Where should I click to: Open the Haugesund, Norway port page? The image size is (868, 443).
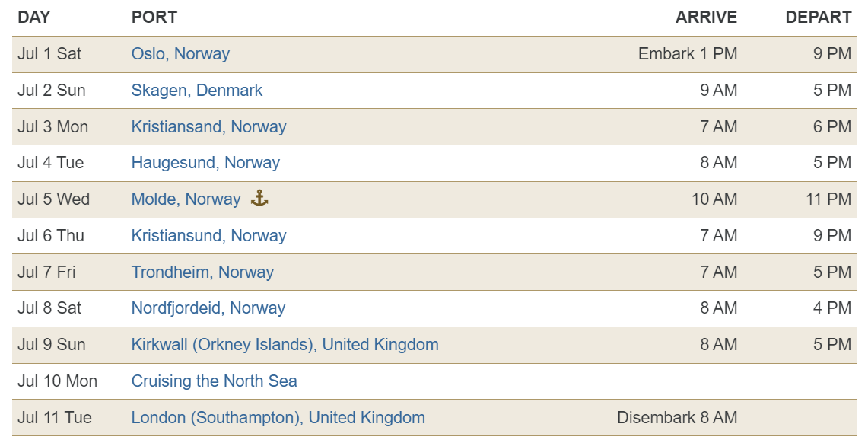pyautogui.click(x=205, y=163)
